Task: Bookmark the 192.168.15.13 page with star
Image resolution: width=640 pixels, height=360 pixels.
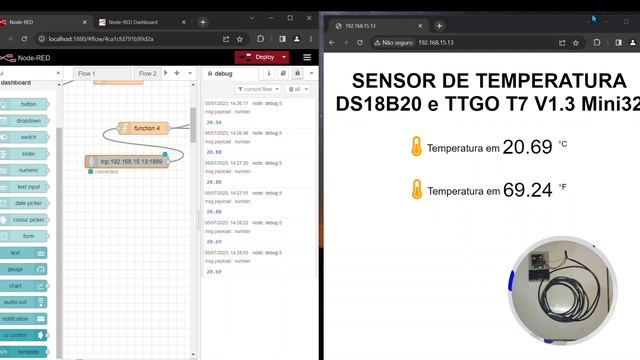Action: 576,42
